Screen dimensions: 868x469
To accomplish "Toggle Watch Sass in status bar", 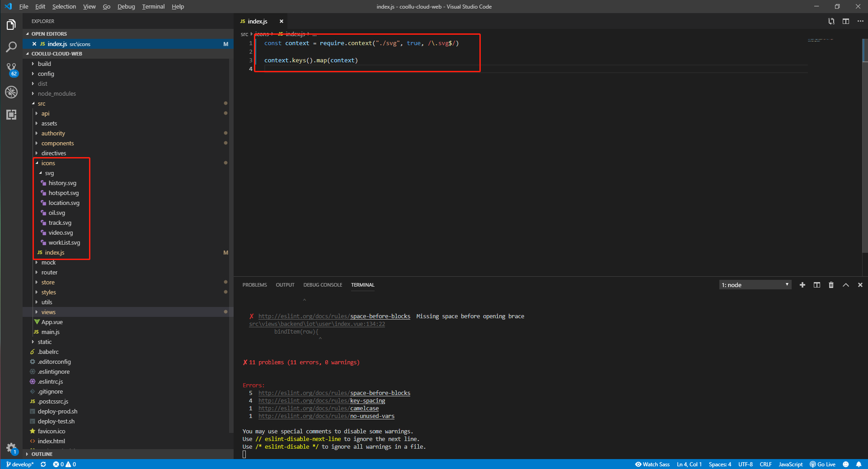I will click(652, 464).
